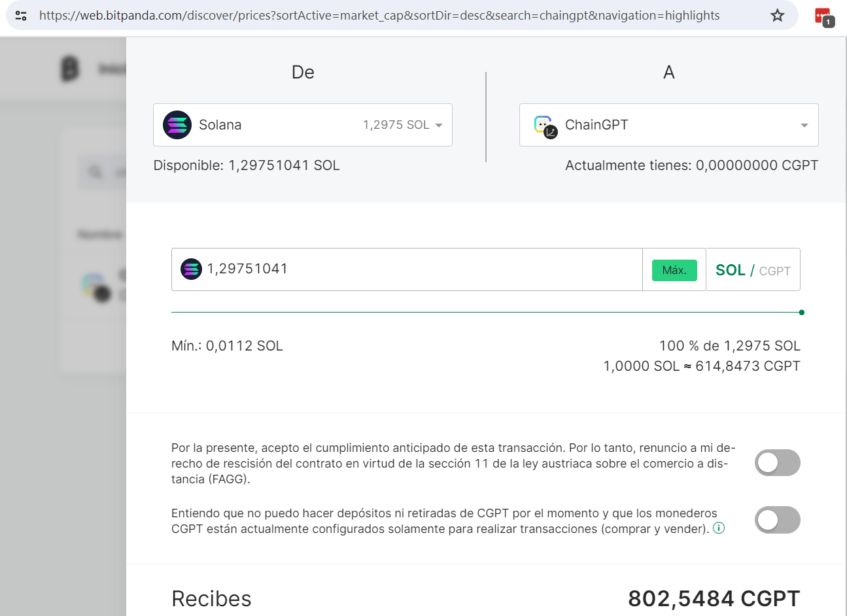
Task: Click the rate '1,0000 SOL ≈ 614,8473 CGPT'
Action: pyautogui.click(x=702, y=366)
